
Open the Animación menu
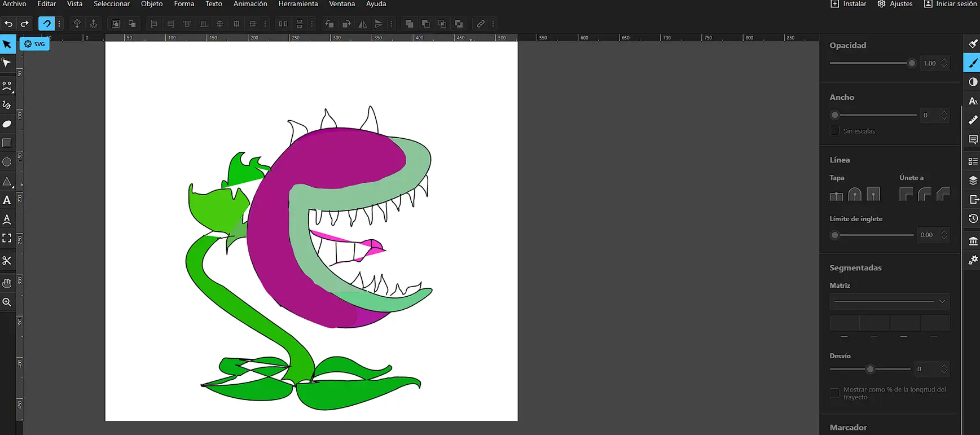(251, 4)
